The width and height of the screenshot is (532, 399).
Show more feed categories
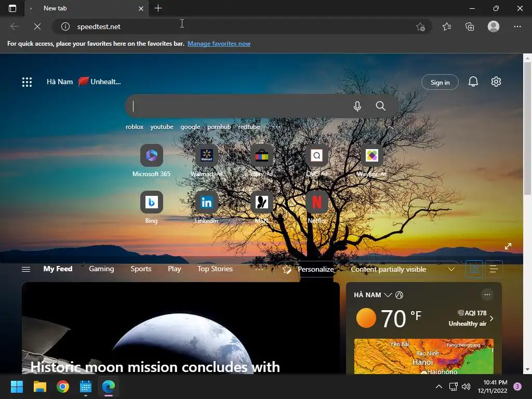(x=259, y=269)
